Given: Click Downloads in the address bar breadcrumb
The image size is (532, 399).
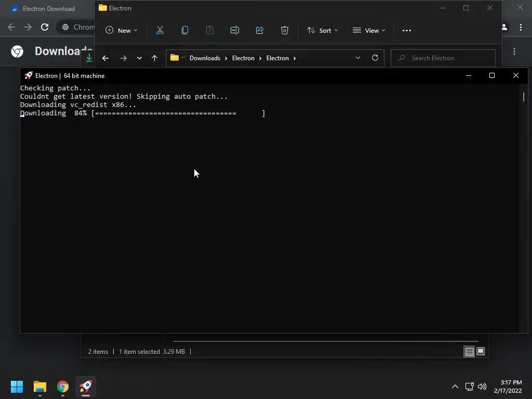Looking at the screenshot, I should click(x=205, y=58).
